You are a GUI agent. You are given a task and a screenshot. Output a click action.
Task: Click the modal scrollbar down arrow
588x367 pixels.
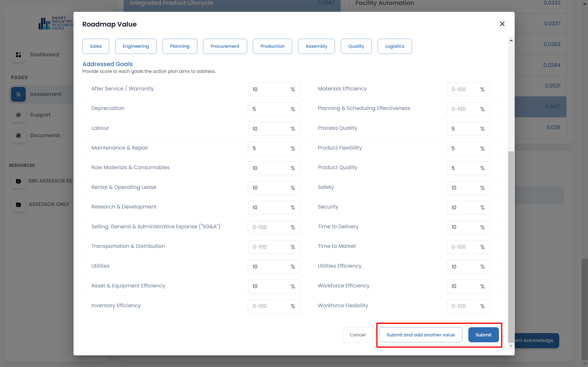point(511,346)
